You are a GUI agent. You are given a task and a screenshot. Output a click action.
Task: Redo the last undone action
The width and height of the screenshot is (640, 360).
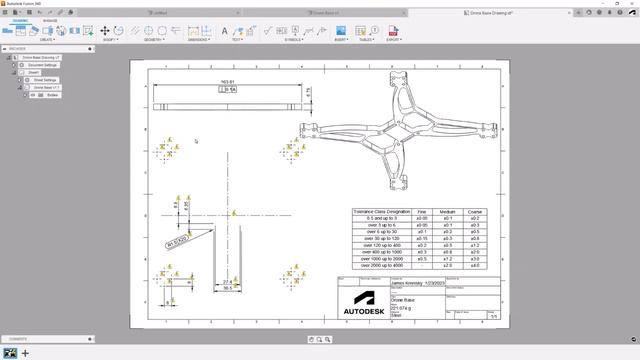50,13
